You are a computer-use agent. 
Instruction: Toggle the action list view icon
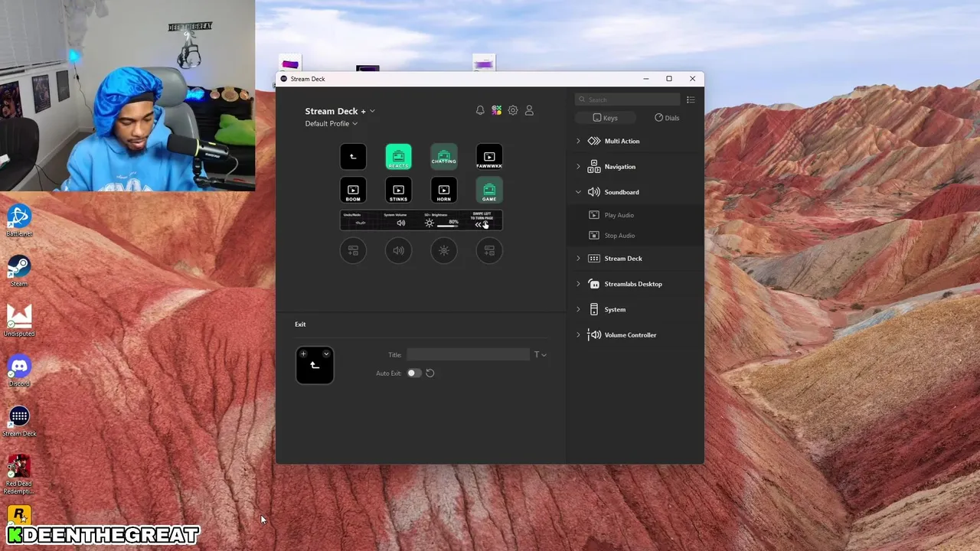[691, 99]
